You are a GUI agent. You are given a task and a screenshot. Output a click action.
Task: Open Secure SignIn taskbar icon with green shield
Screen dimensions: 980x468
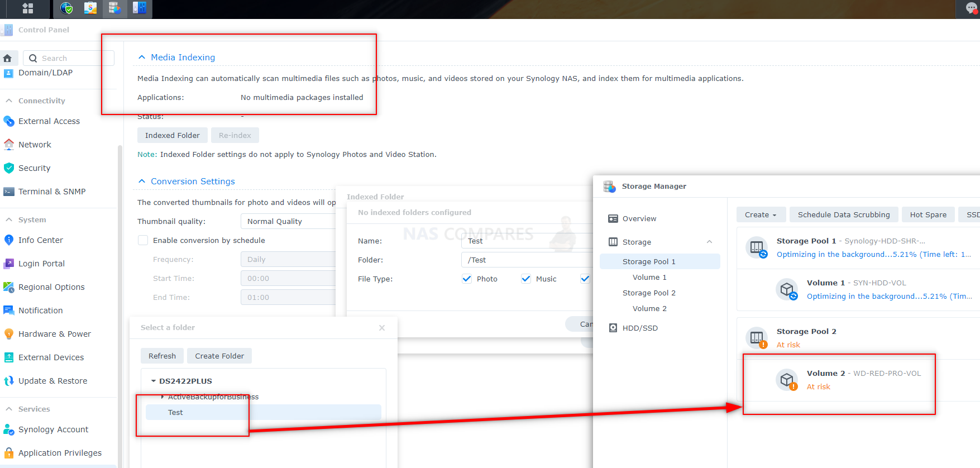(x=66, y=8)
